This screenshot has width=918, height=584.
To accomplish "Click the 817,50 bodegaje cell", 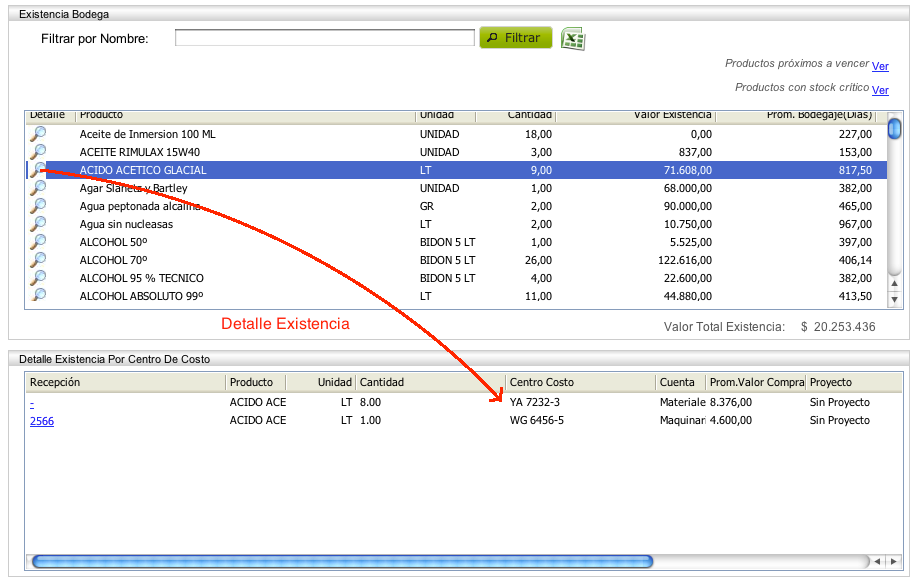I will [x=855, y=170].
